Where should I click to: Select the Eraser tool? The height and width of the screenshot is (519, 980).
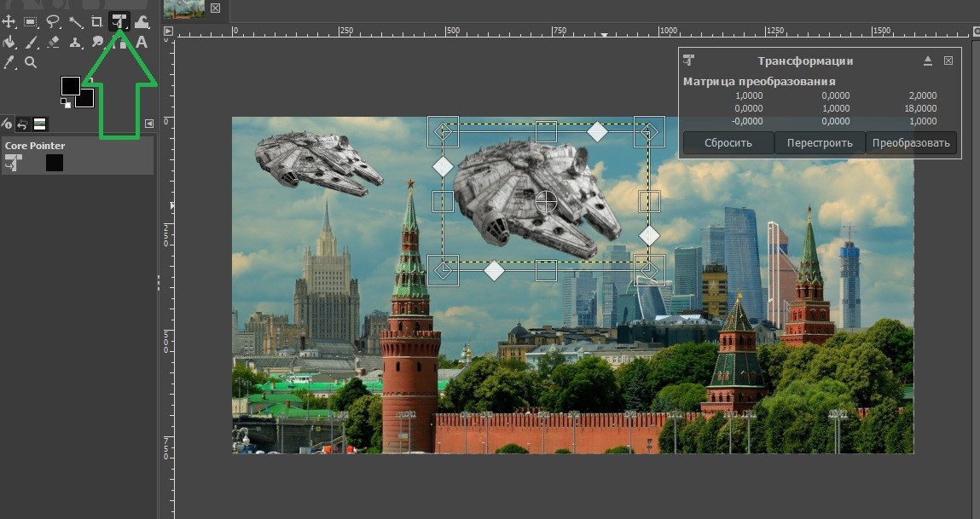[53, 42]
